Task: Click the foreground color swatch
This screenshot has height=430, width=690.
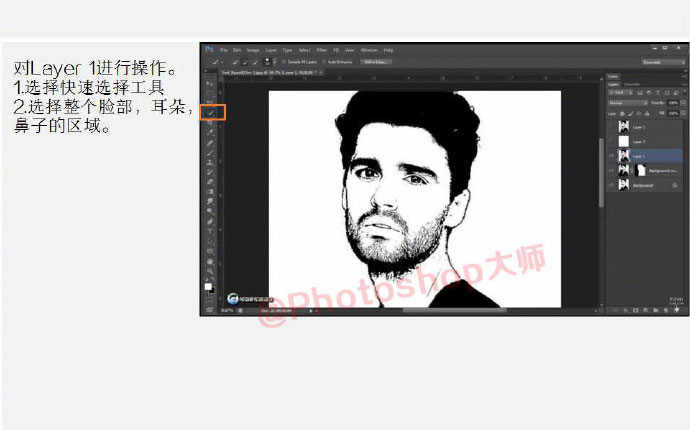Action: 208,286
